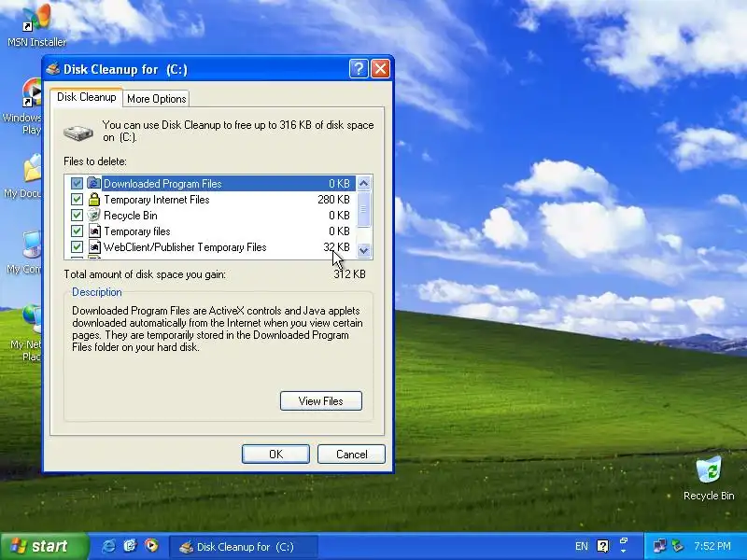Click the language bar help icon

(602, 546)
